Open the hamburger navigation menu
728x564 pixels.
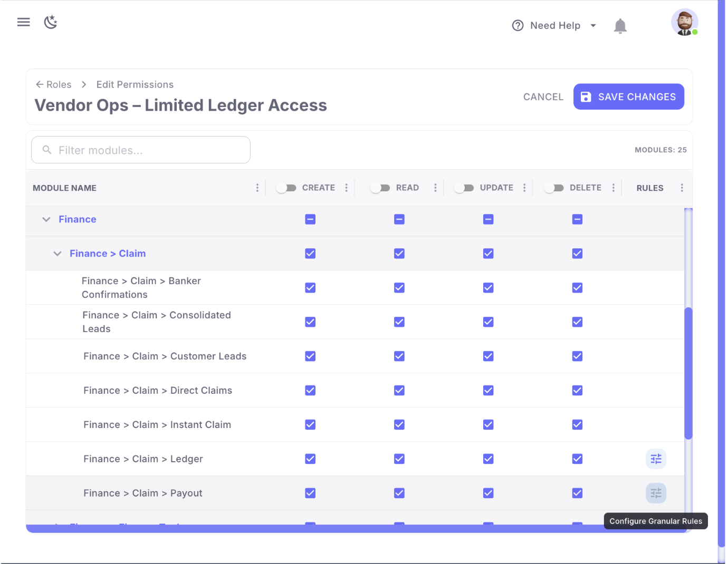[x=24, y=22]
